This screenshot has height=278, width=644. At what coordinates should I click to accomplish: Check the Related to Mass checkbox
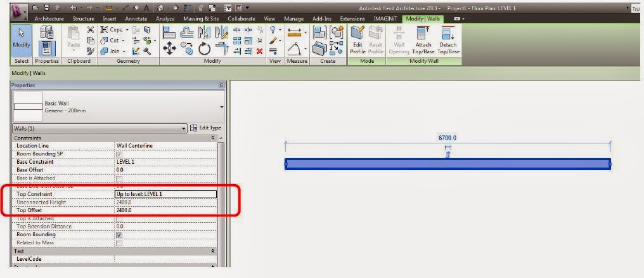(119, 243)
